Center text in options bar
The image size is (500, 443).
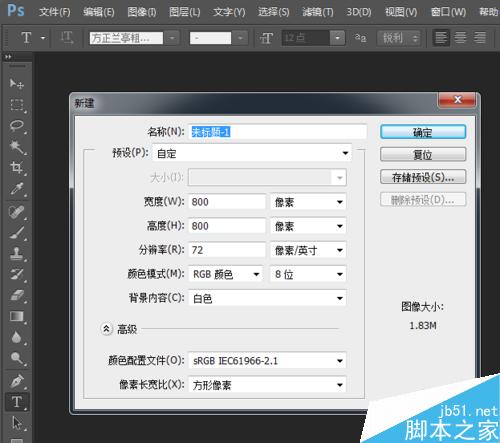coord(460,38)
